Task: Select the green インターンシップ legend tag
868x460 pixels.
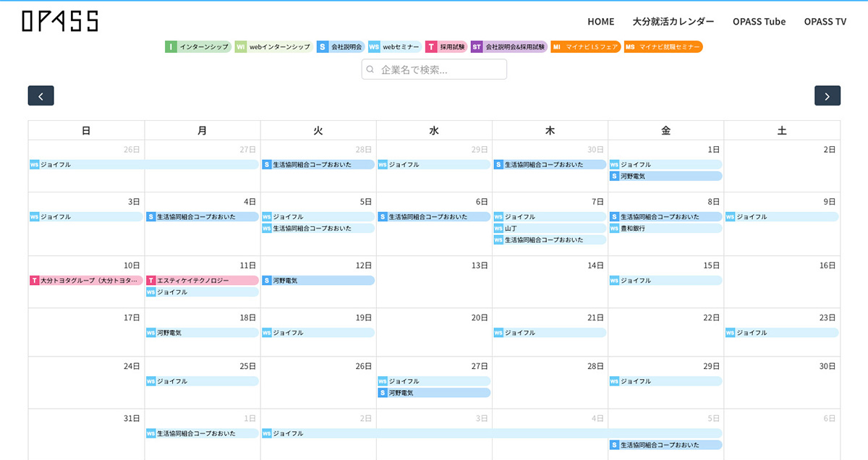Action: click(197, 47)
